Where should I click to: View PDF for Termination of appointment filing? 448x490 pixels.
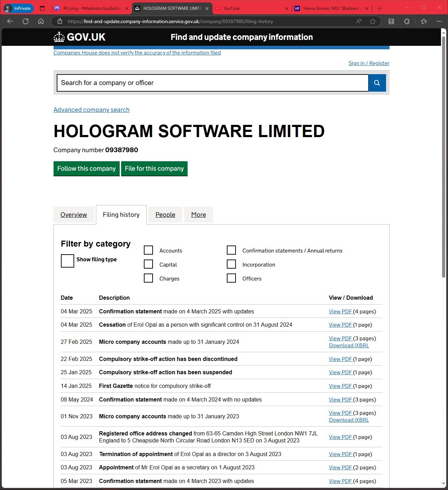click(x=341, y=454)
